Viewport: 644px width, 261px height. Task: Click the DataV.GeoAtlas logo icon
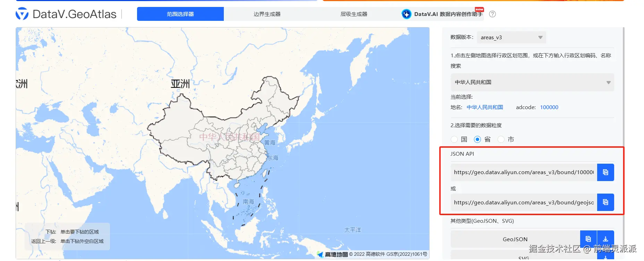point(22,14)
